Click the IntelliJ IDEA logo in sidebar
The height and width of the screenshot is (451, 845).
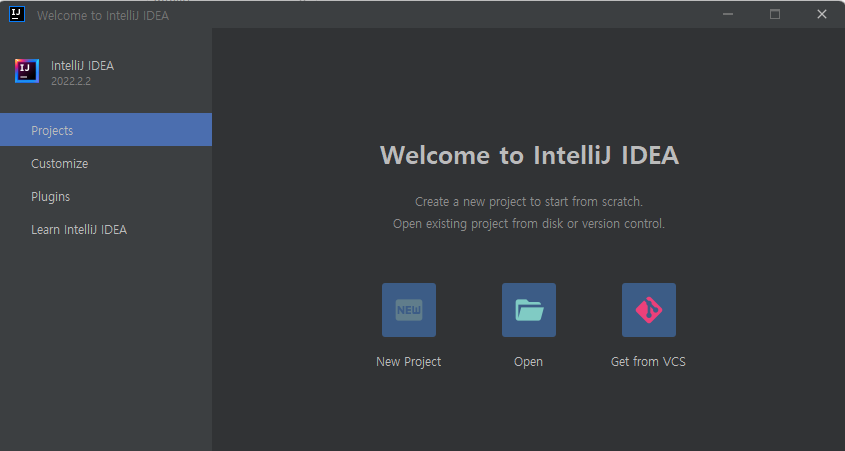click(27, 71)
